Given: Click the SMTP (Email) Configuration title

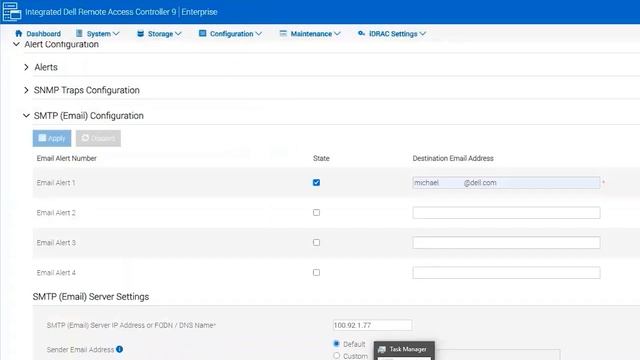Looking at the screenshot, I should point(89,116).
